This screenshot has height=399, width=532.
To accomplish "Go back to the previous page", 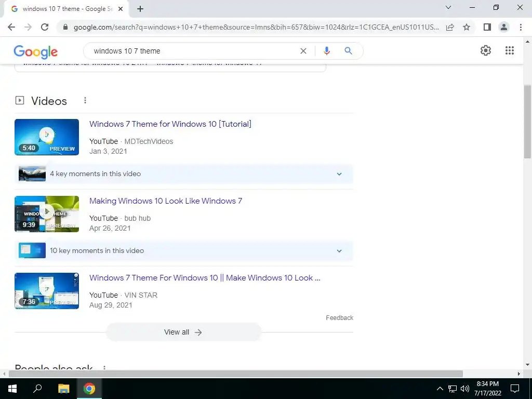I will (x=11, y=27).
